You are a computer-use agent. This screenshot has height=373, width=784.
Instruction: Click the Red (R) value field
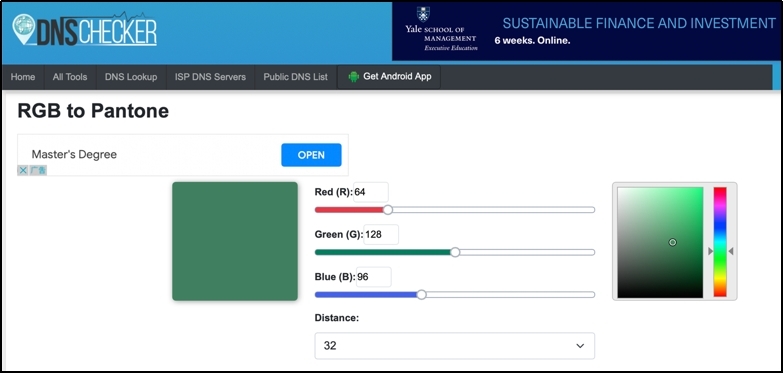(370, 192)
